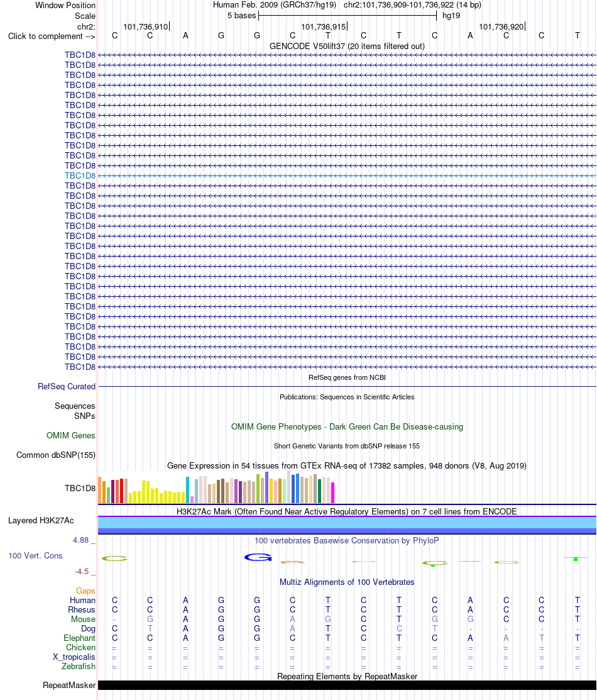Open Repeating Elements by RepeatMasker title
Viewport: 597px width, 700px height.
coord(347,676)
